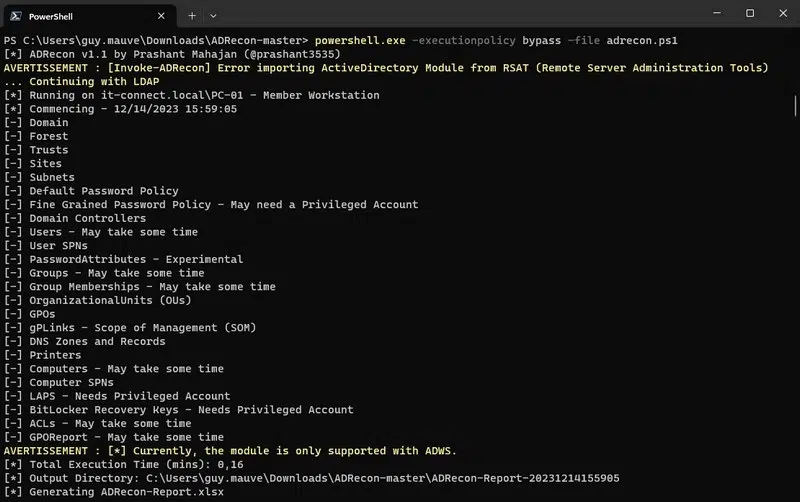Click the vertical scrollbar thumb

click(795, 106)
